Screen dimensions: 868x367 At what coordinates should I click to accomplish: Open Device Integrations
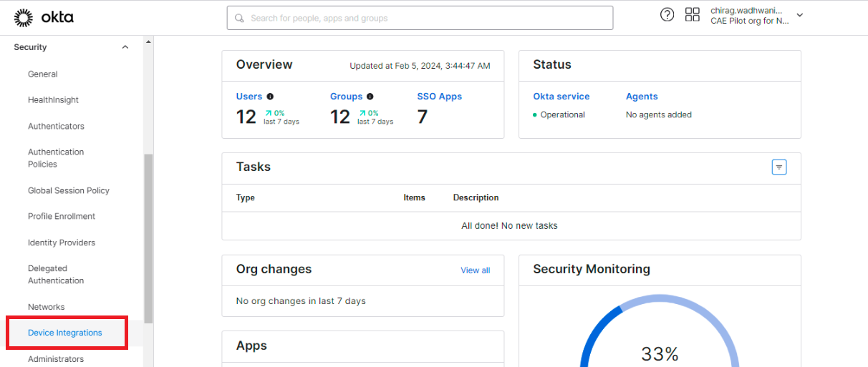tap(65, 333)
